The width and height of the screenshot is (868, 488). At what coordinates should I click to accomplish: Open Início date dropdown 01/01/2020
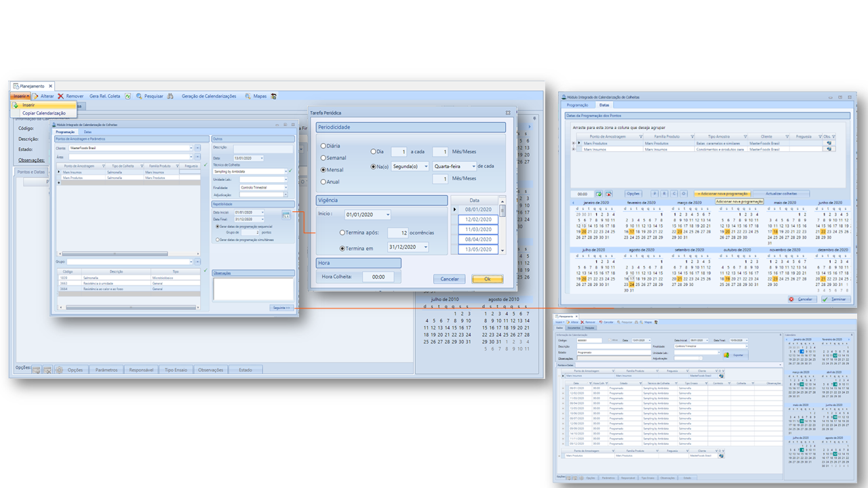coord(387,215)
